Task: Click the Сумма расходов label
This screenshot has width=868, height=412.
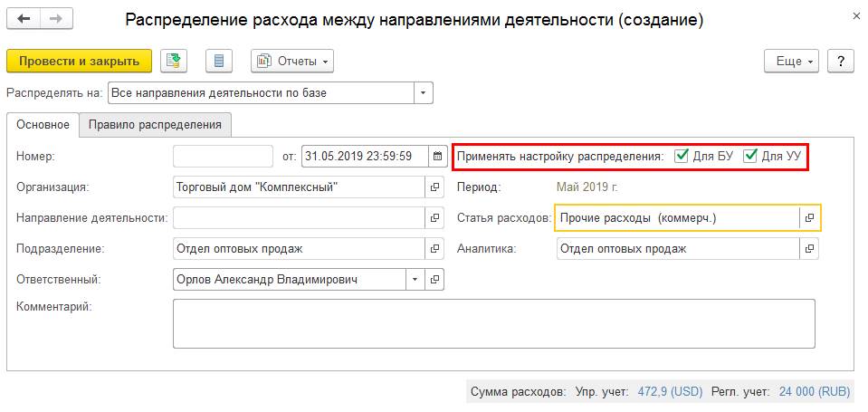Action: 518,392
